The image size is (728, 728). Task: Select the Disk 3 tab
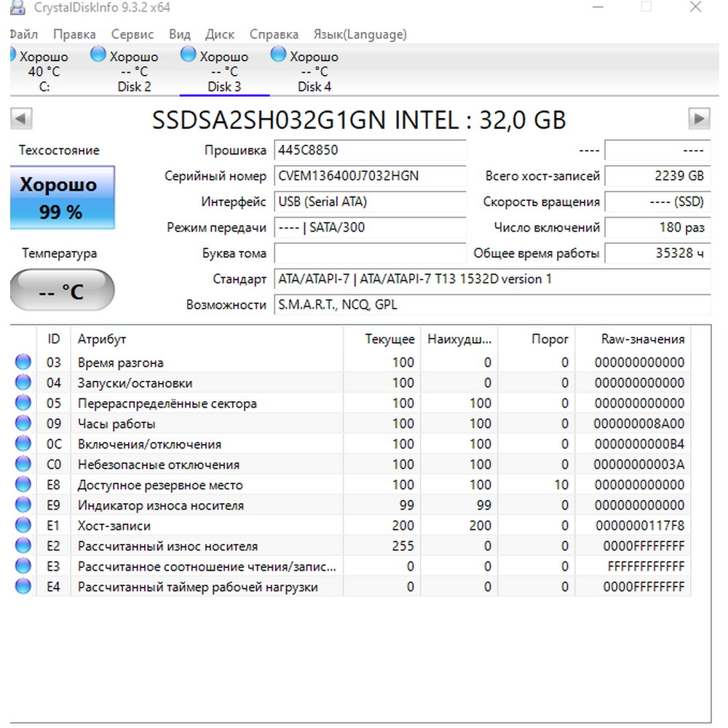coord(224,71)
